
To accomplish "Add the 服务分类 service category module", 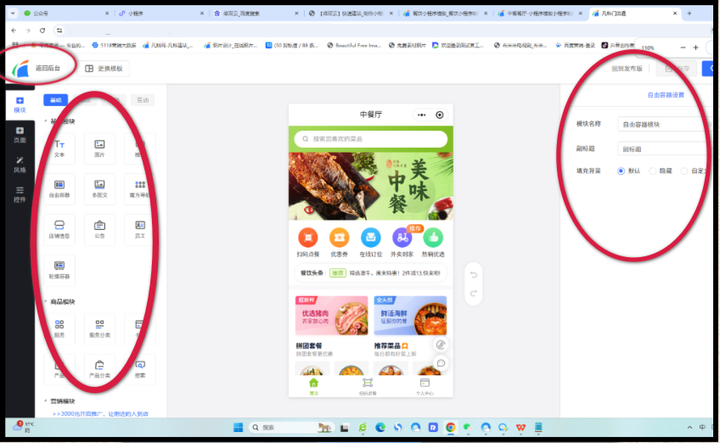I will [100, 328].
